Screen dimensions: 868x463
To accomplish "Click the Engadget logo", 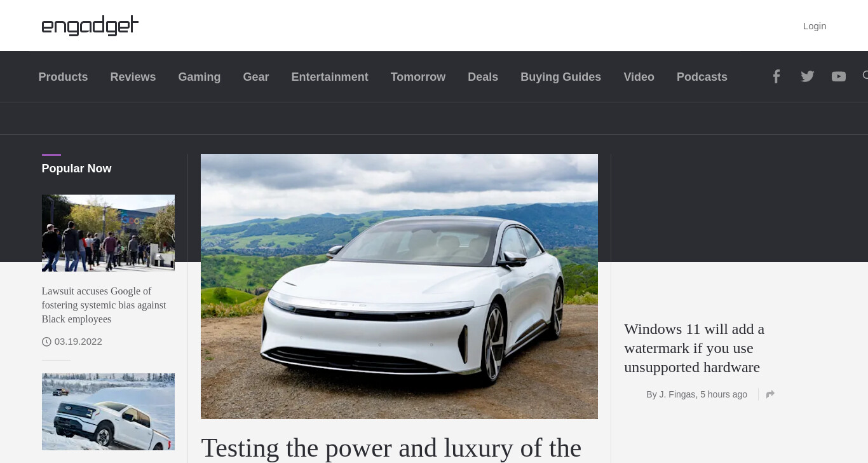I will pyautogui.click(x=90, y=25).
